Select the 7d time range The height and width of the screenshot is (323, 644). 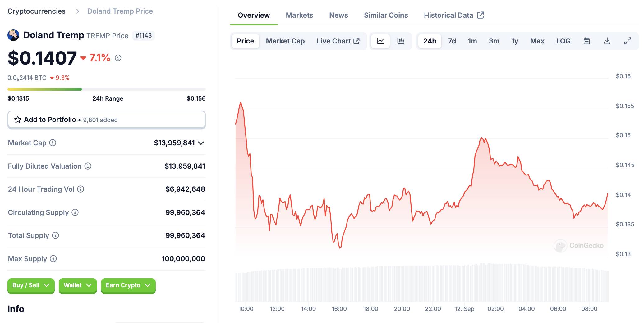(452, 41)
